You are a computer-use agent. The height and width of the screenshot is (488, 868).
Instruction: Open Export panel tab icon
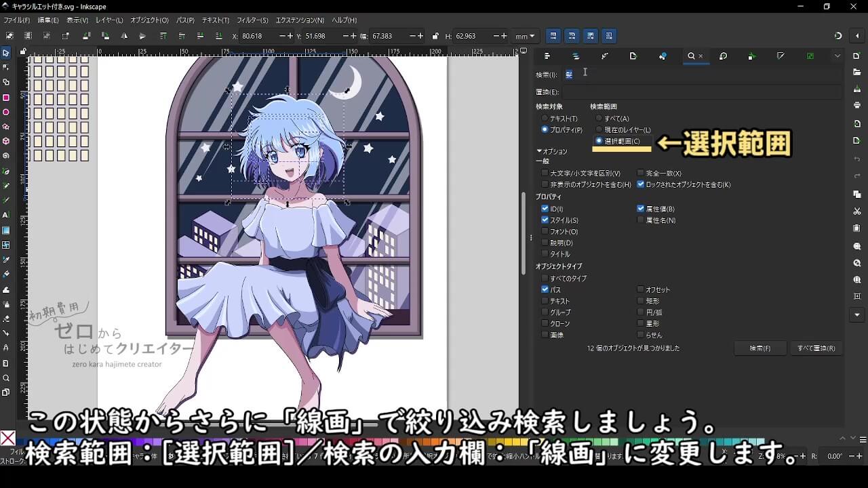click(633, 56)
